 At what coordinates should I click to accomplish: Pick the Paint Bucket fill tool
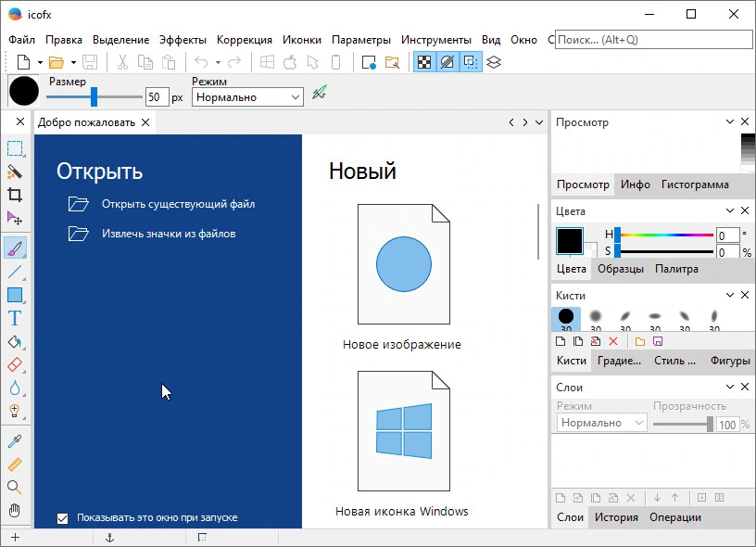pyautogui.click(x=15, y=342)
